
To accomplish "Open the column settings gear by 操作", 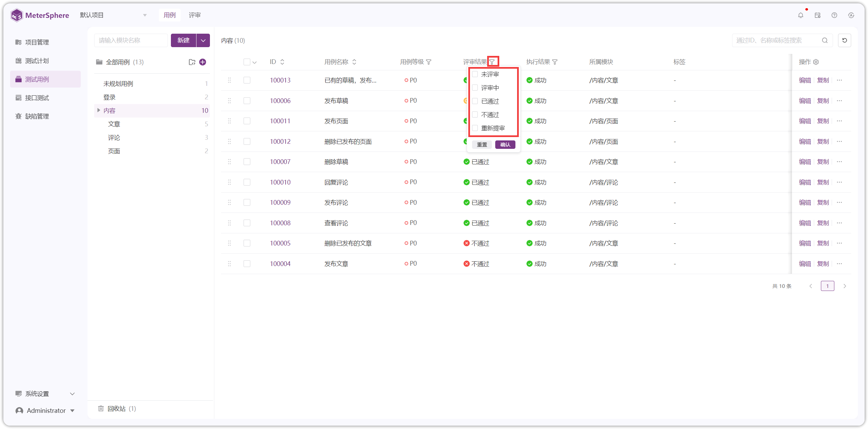I will point(816,62).
